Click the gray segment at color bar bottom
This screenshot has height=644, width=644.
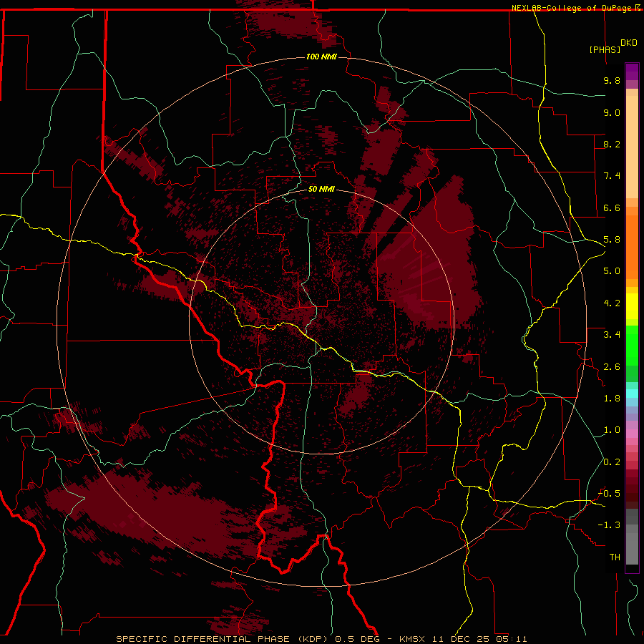tap(632, 549)
